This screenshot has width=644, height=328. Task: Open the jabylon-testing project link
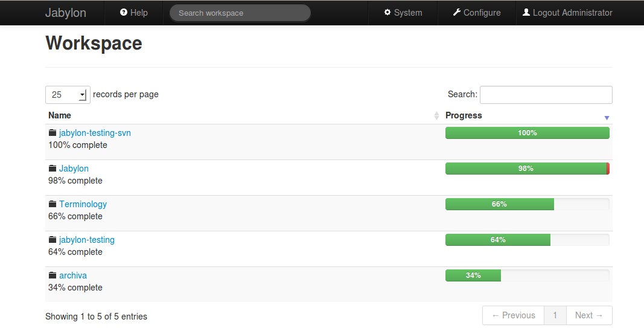click(87, 240)
